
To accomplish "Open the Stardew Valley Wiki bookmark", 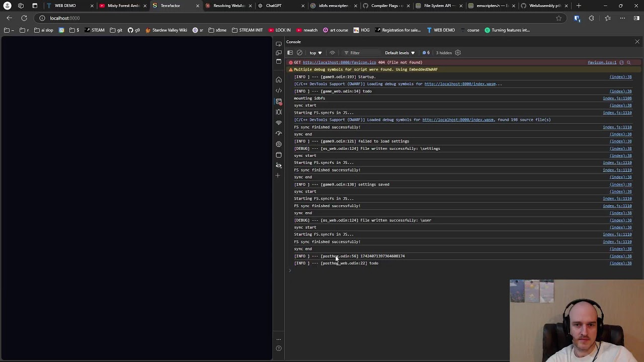I will tap(166, 30).
